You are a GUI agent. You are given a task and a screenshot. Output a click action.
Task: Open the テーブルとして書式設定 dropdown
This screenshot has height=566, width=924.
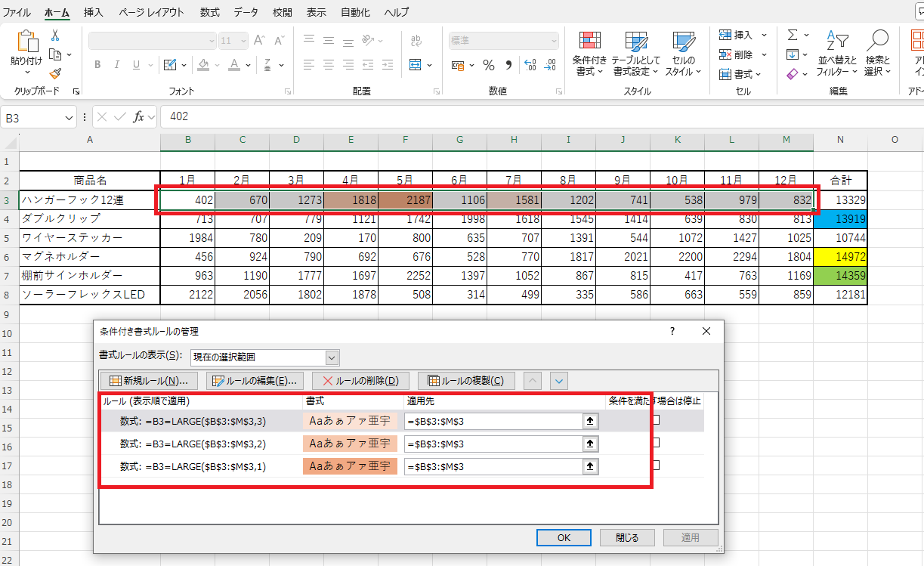[636, 54]
